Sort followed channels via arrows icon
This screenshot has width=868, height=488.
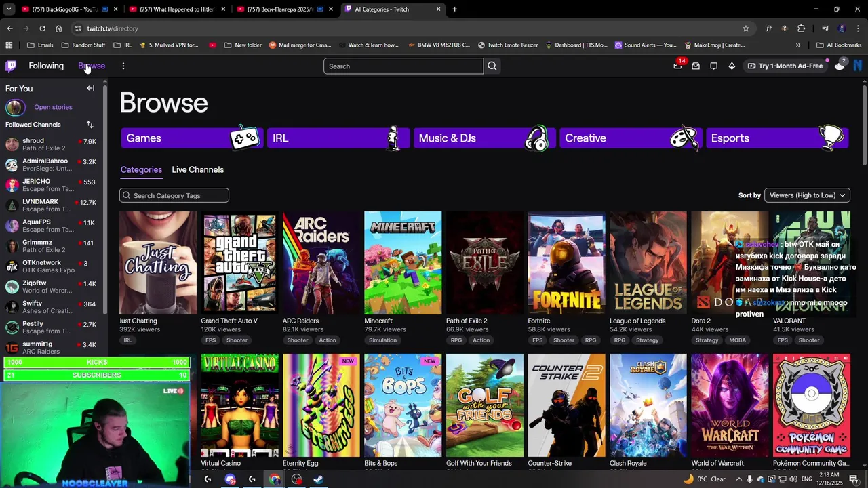click(90, 125)
